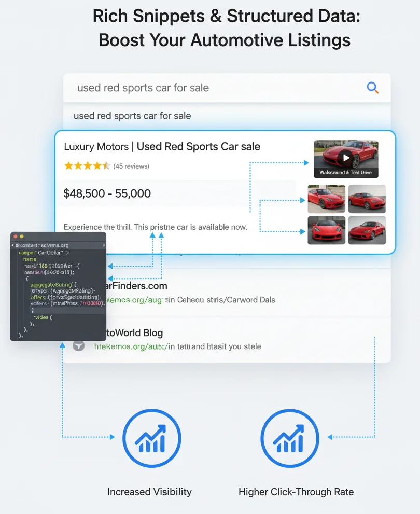Screen dimensions: 420x514
Task: Minimize the code editor with the yellow dot
Action: (22, 236)
